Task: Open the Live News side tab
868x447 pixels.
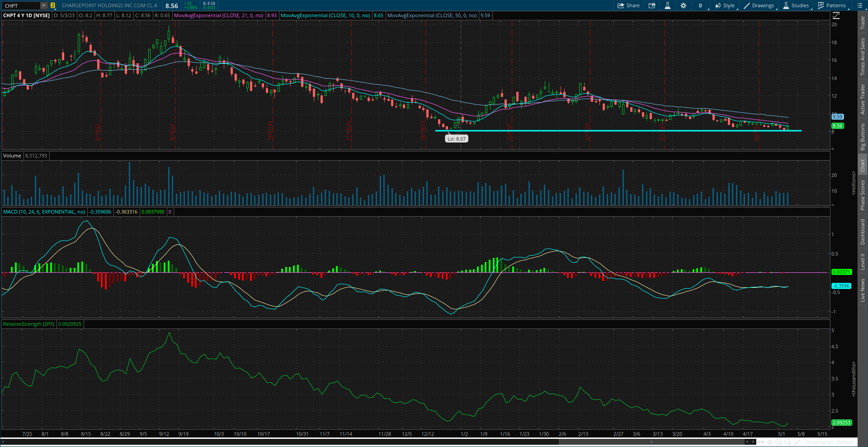Action: [x=863, y=290]
